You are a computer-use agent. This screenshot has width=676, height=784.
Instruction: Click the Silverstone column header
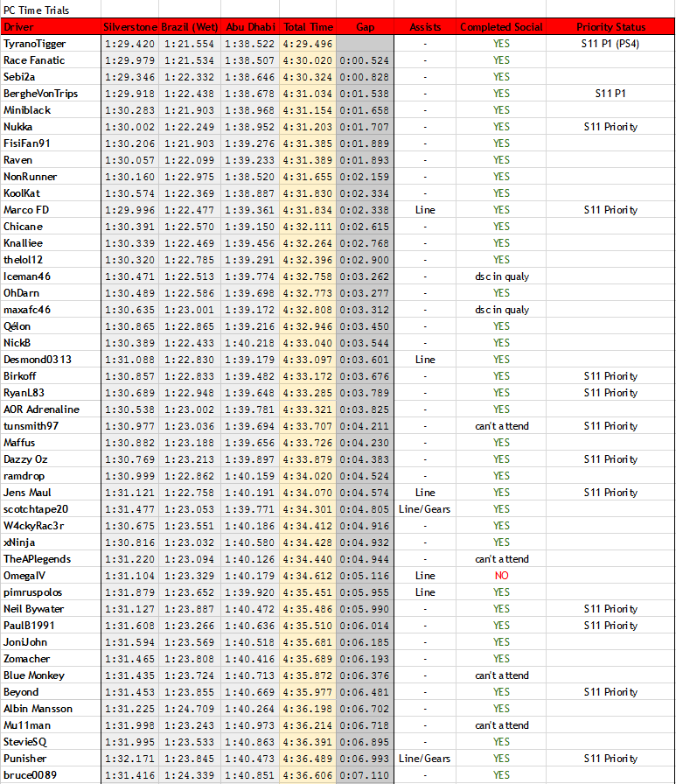[x=130, y=27]
